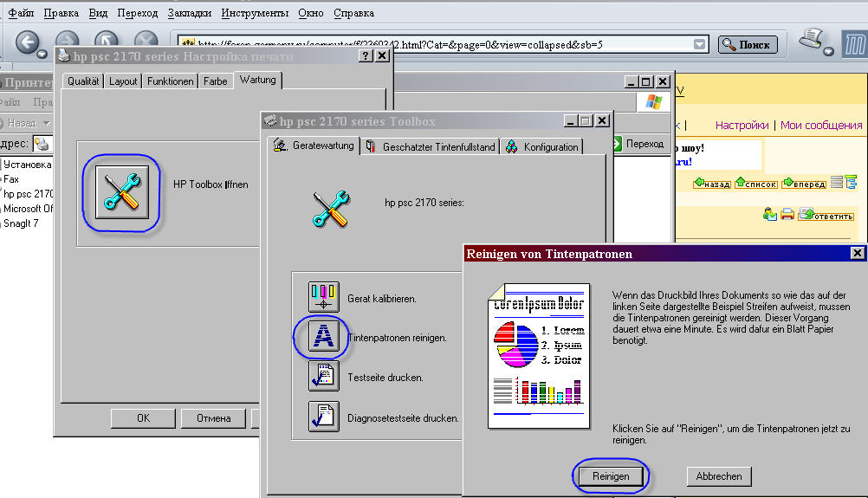Click the forum tree view icon
Image resolution: width=868 pixels, height=498 pixels.
(x=851, y=182)
